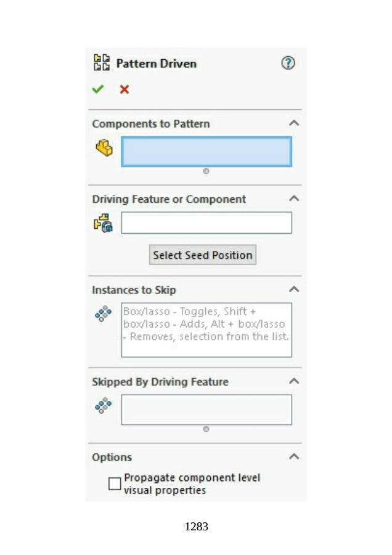Cancel with the red X icon
This screenshot has width=392, height=555.
[x=125, y=89]
